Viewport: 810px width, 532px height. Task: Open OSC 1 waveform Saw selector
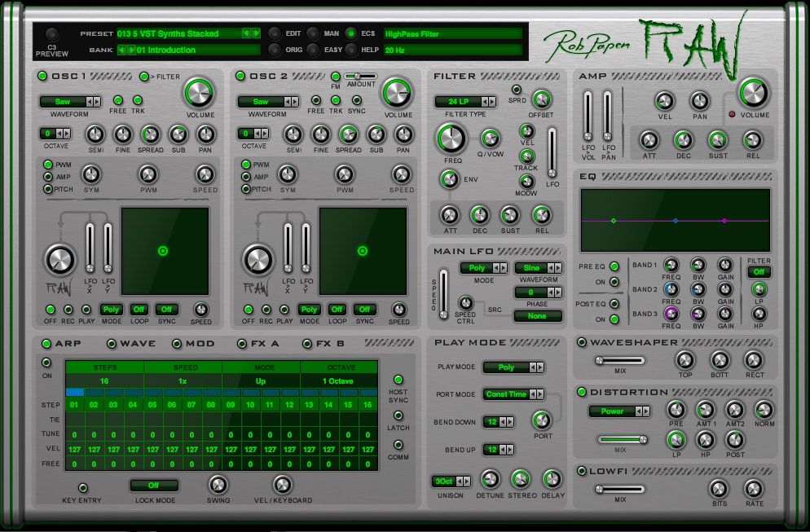(70, 102)
